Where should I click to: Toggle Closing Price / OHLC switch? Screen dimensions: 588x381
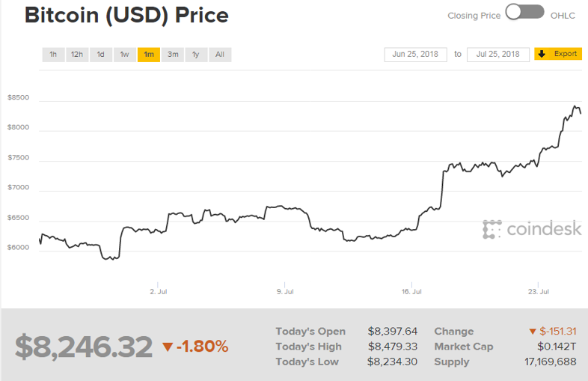(x=524, y=13)
